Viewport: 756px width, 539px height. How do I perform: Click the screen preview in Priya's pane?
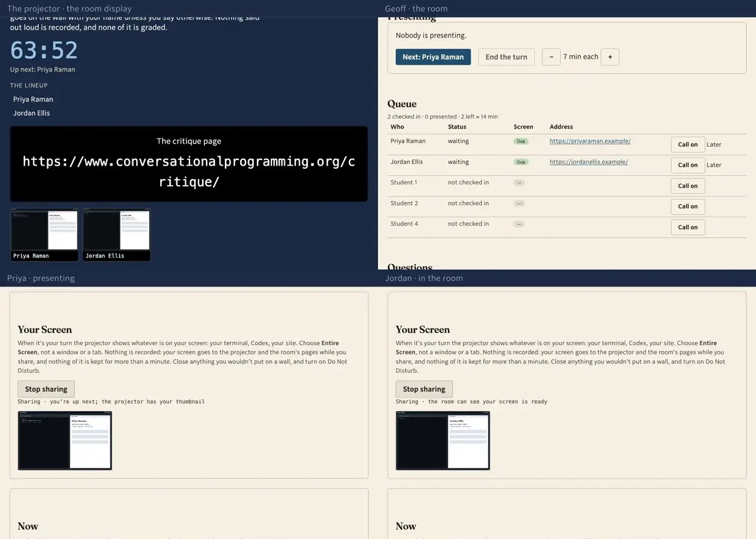(x=65, y=441)
